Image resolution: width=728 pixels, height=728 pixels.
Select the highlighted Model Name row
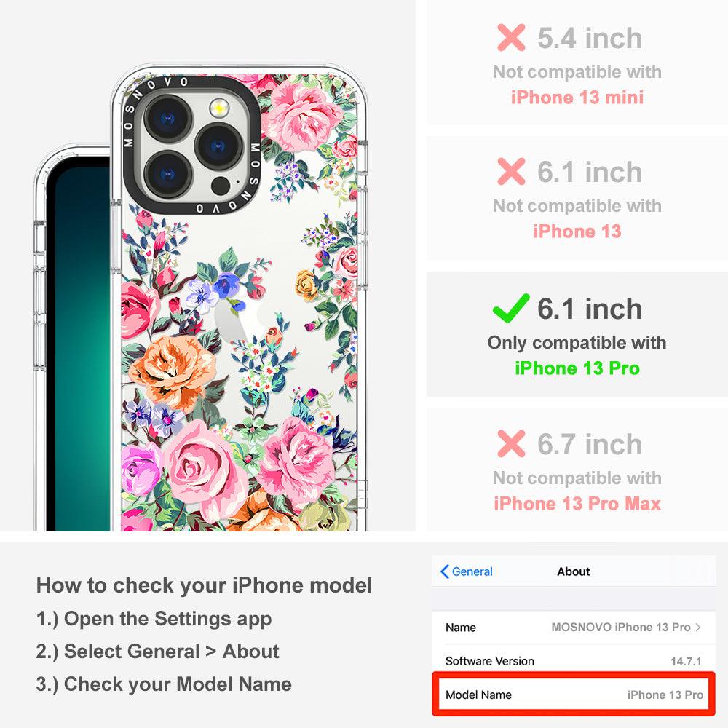[574, 695]
